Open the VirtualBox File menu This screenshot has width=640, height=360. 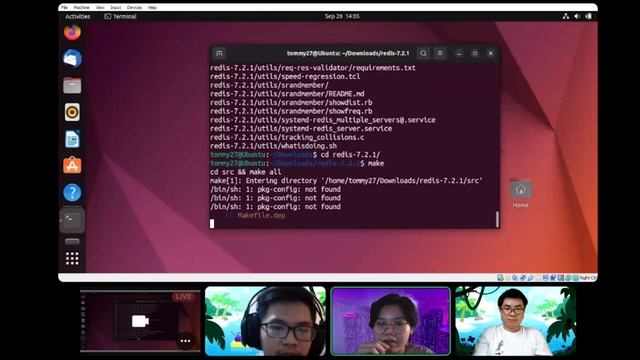point(64,7)
